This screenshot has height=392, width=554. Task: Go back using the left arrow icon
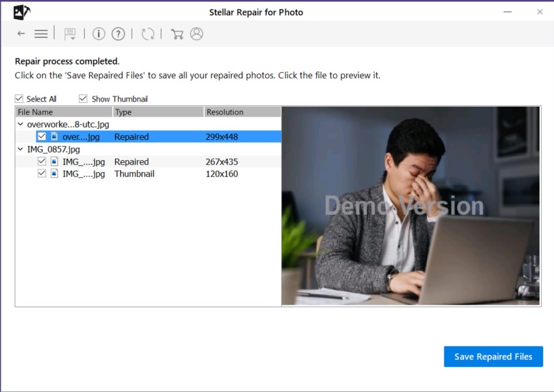(x=22, y=34)
